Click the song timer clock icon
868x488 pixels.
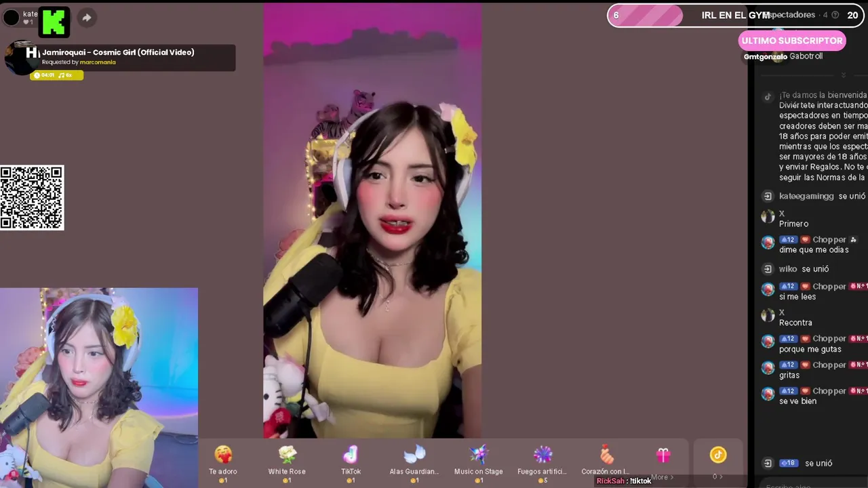[37, 75]
